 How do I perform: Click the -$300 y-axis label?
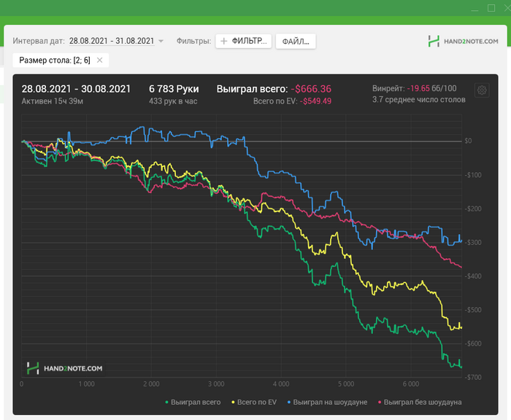click(473, 242)
